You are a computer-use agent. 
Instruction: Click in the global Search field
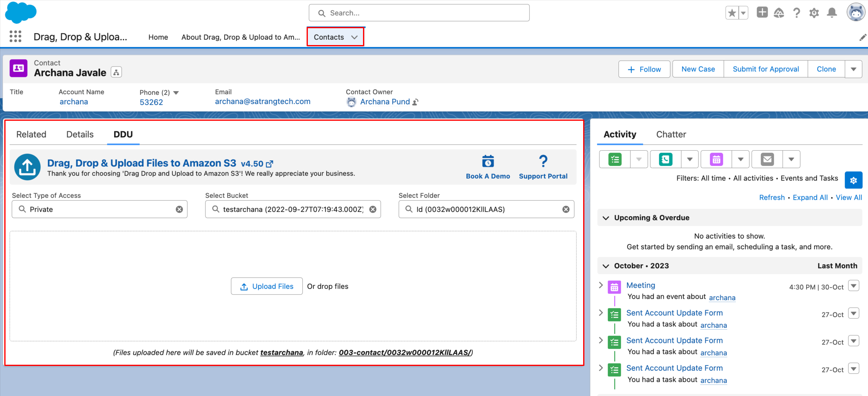419,13
